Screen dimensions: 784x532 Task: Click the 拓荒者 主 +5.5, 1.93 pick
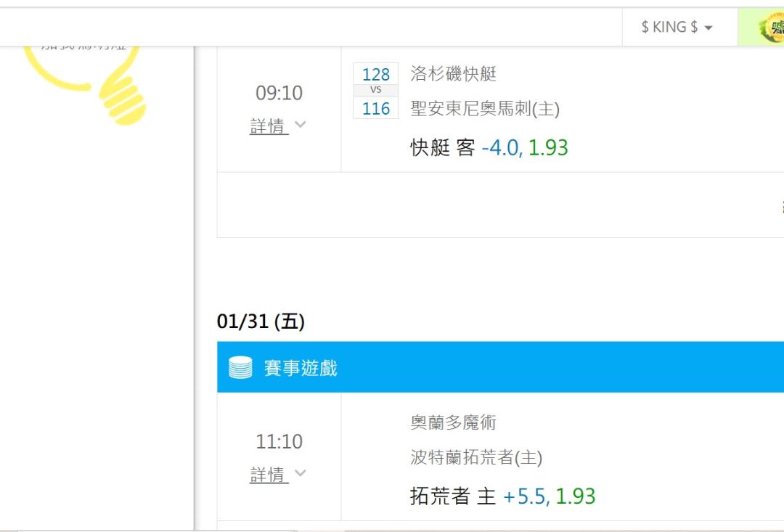(x=502, y=496)
